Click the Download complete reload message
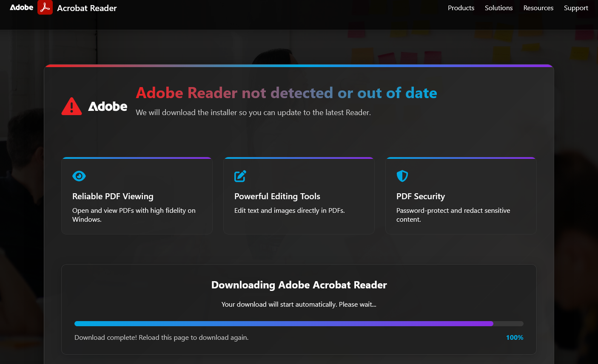 click(162, 337)
